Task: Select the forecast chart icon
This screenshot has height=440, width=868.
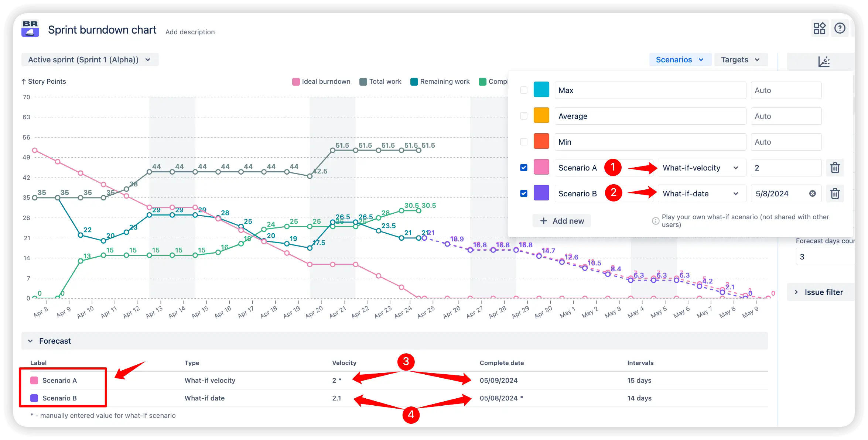Action: pos(824,61)
